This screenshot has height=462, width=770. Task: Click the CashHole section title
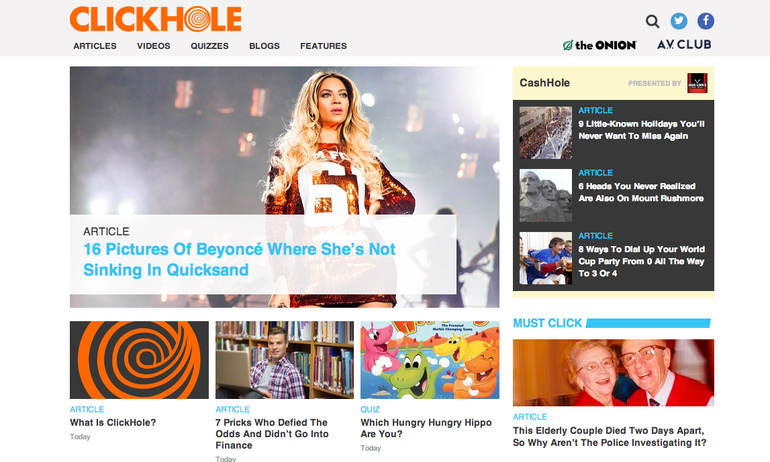[545, 82]
